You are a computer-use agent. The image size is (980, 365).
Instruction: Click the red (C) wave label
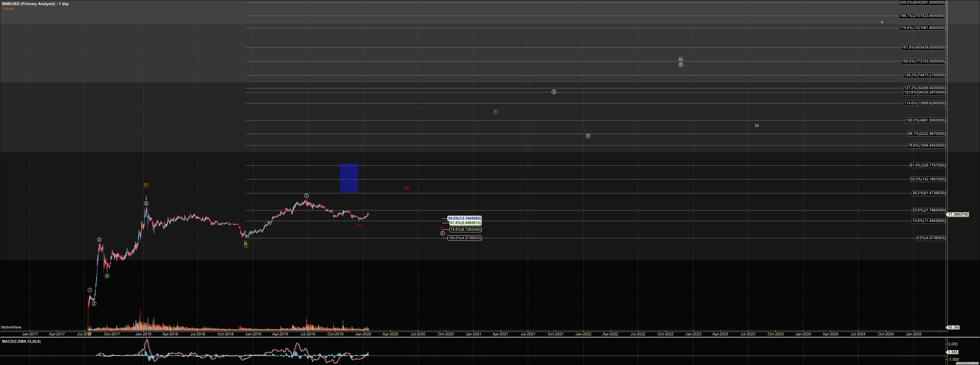pyautogui.click(x=443, y=229)
